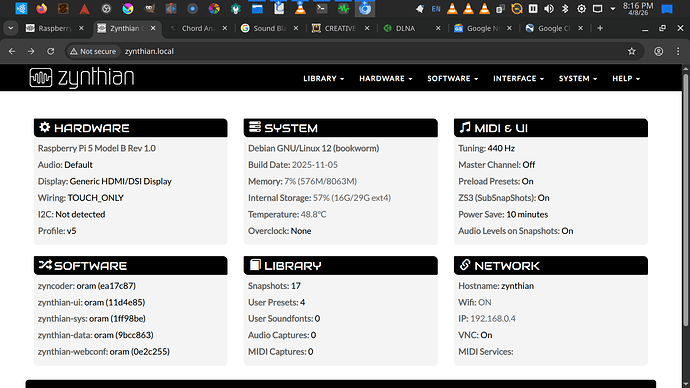Expand hidden system tray icons arrow
Viewport: 690px width, 388px height.
pos(613,8)
